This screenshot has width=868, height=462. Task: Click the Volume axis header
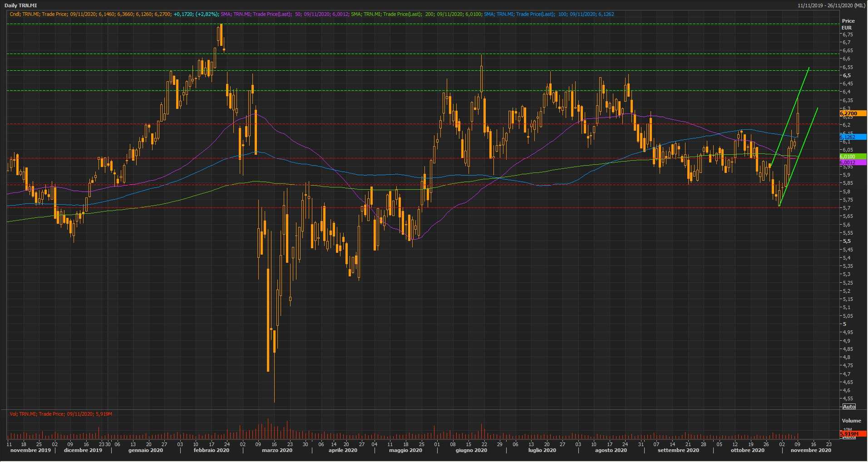click(851, 421)
